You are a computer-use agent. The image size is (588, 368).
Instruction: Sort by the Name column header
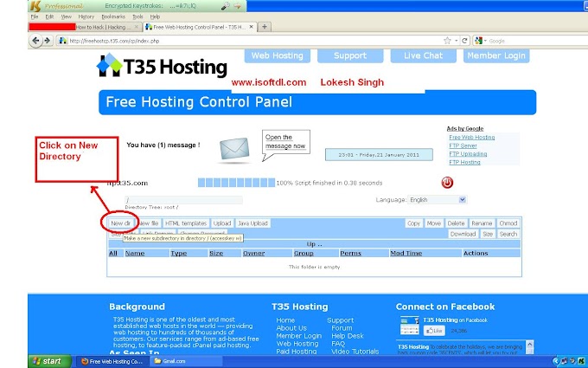(x=135, y=253)
